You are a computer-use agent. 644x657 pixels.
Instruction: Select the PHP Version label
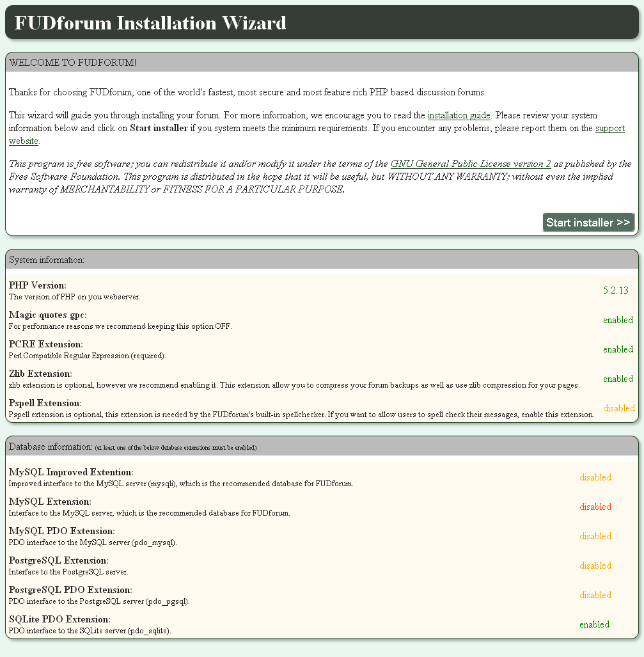point(37,285)
